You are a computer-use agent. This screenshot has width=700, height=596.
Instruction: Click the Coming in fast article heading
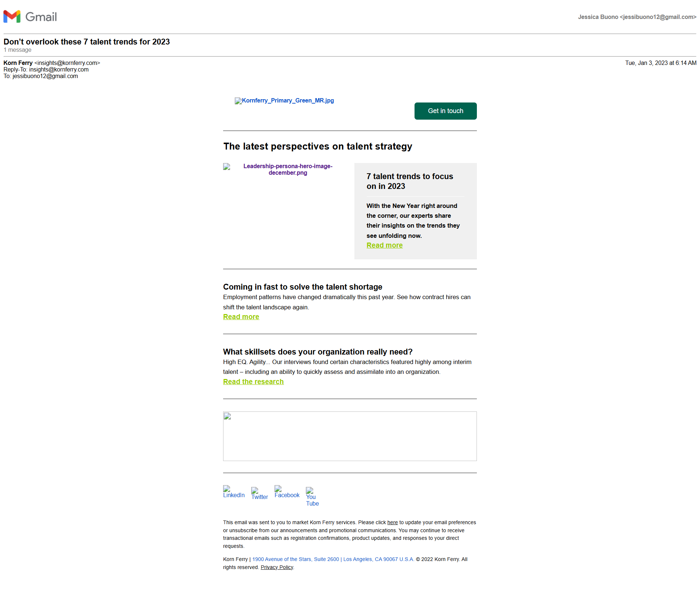302,287
